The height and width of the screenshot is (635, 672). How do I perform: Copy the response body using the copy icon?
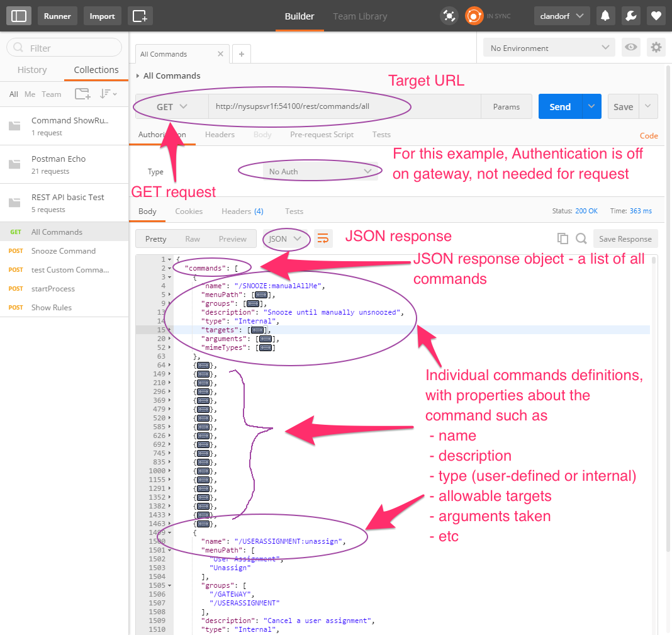pyautogui.click(x=563, y=239)
